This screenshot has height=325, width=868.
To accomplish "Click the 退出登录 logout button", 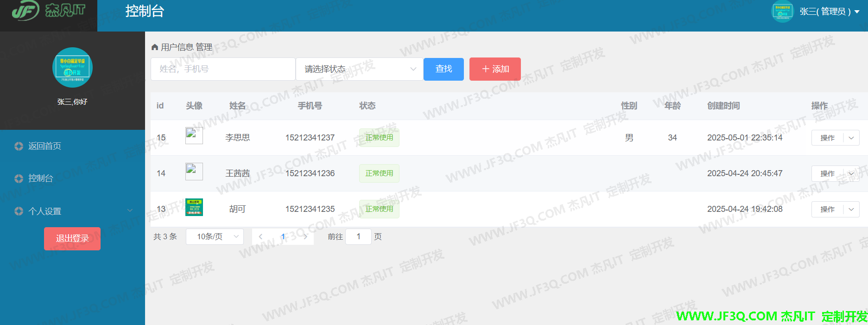I will (x=72, y=238).
